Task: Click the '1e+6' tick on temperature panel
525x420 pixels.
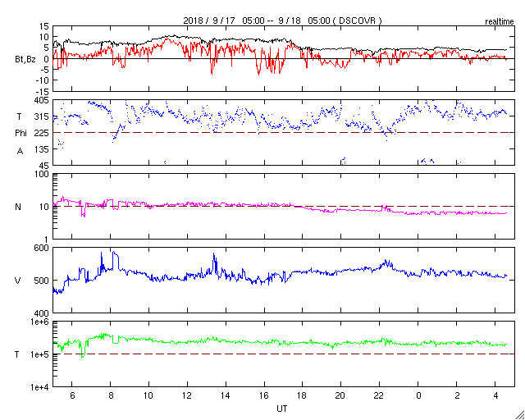Action: coord(39,322)
